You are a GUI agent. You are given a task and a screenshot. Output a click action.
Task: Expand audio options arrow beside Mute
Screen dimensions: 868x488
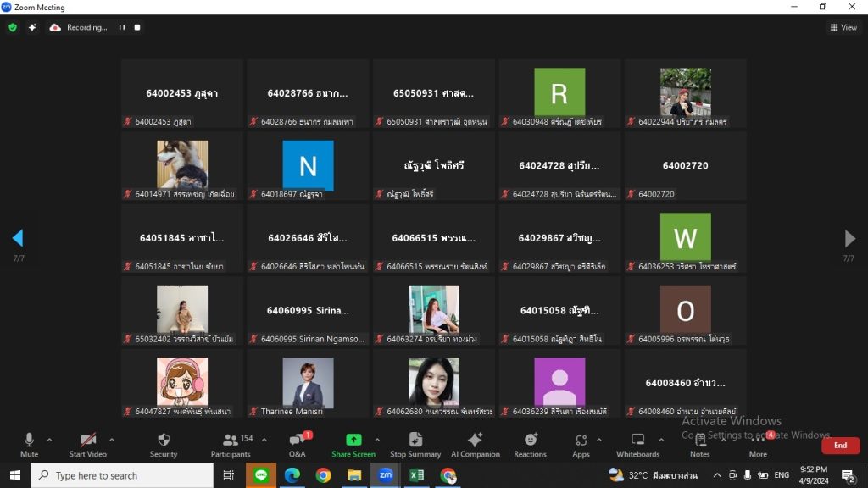(x=49, y=440)
